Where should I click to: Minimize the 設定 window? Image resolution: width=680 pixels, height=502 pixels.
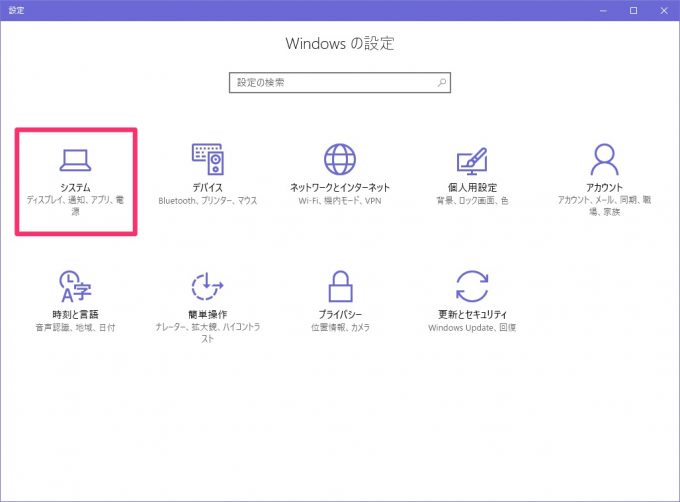603,10
